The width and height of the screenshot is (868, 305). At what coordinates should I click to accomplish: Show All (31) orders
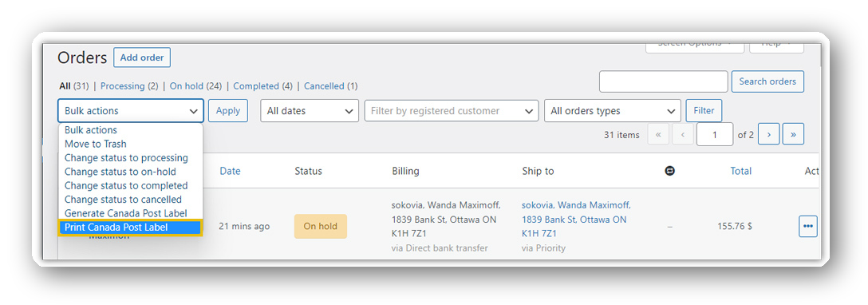tap(74, 86)
